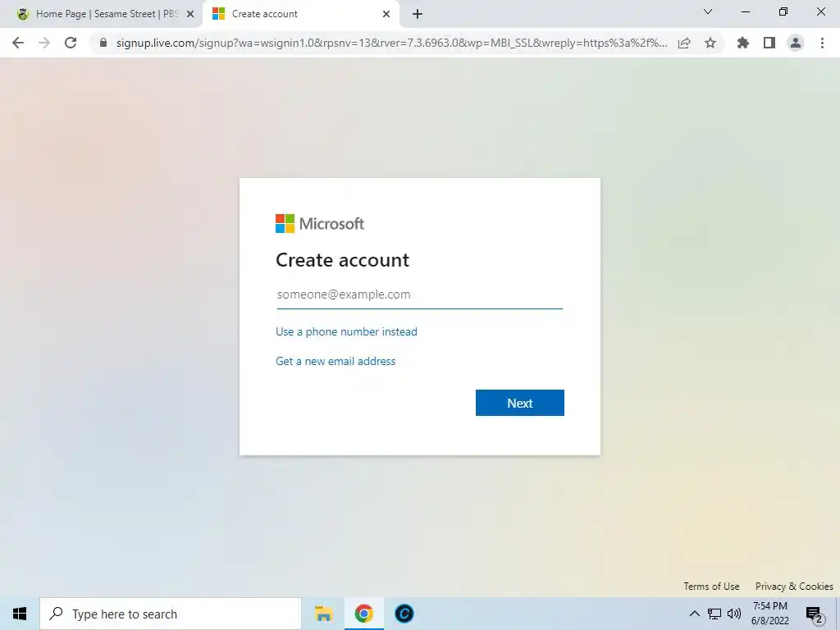
Task: Go back using the browser back arrow
Action: (x=18, y=43)
